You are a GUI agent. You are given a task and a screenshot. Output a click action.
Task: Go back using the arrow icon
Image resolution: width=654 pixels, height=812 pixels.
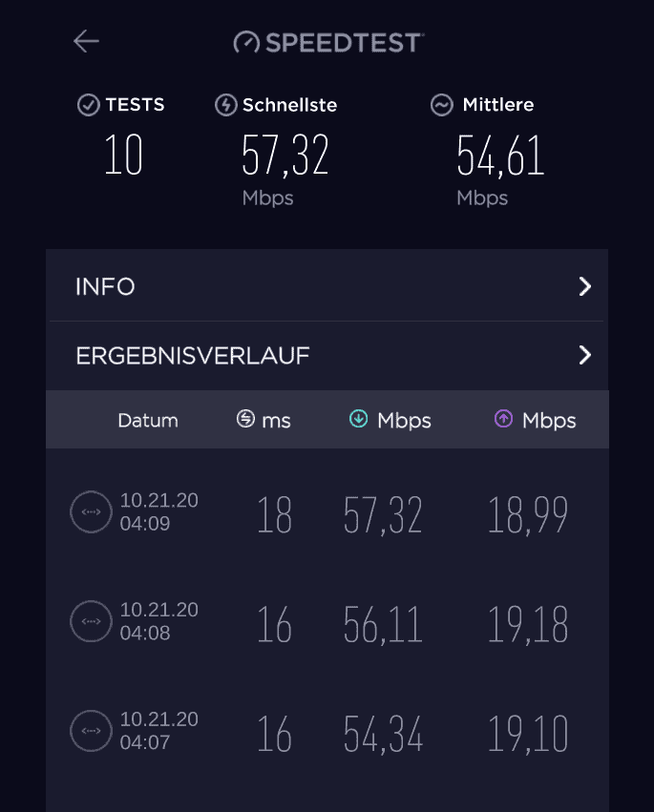point(86,41)
